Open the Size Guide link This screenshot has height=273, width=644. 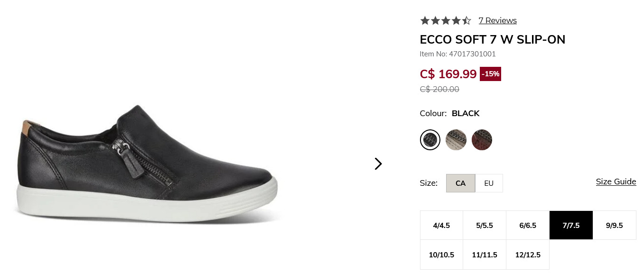pyautogui.click(x=616, y=182)
